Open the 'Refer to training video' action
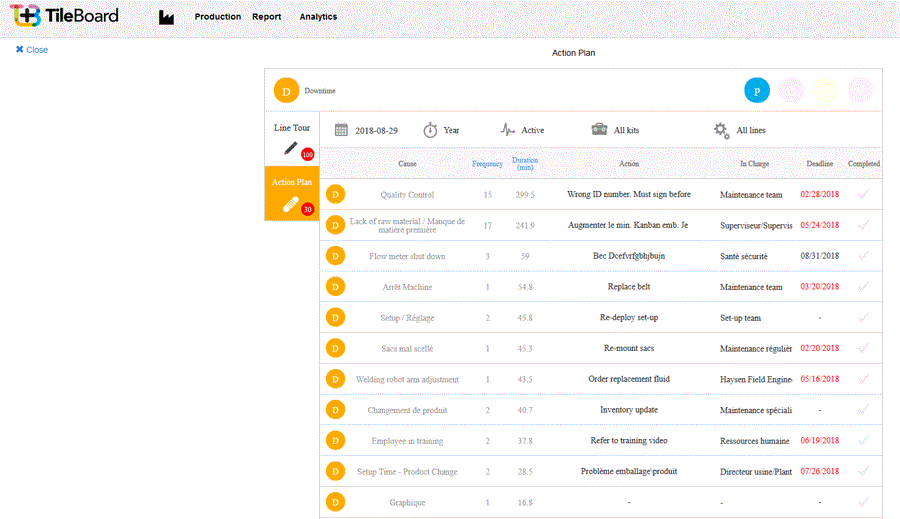The width and height of the screenshot is (900, 519). 629,440
